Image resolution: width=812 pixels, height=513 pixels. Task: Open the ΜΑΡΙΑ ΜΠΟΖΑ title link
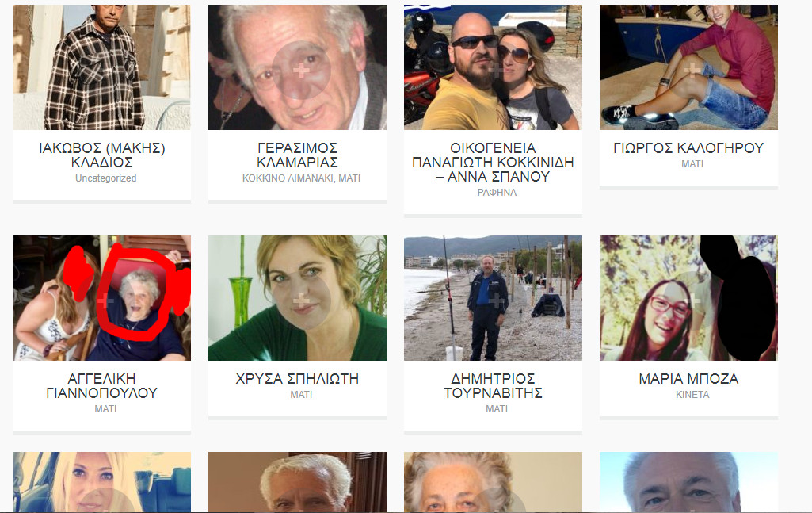(x=688, y=379)
